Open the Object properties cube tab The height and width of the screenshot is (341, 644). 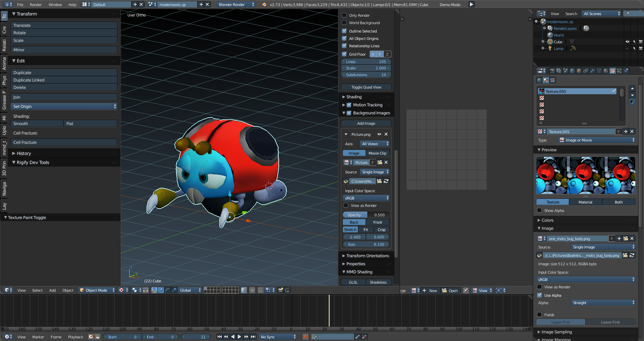[x=579, y=71]
